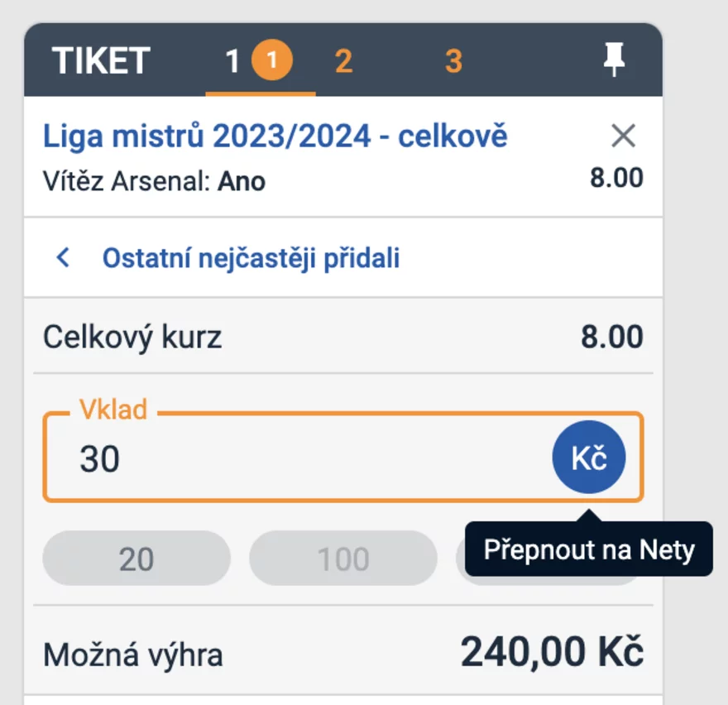Pin the ticket panel with pushpin icon
Image resolution: width=728 pixels, height=705 pixels.
614,60
